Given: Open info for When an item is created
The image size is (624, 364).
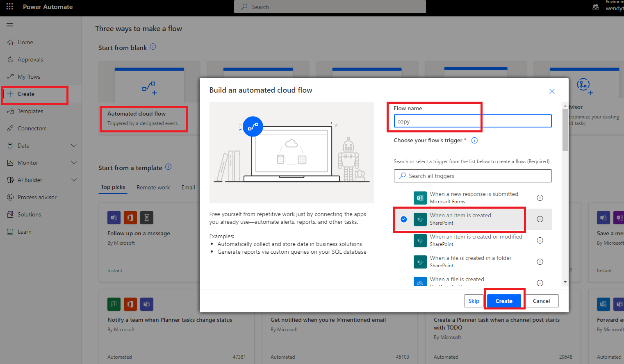Looking at the screenshot, I should pos(540,219).
